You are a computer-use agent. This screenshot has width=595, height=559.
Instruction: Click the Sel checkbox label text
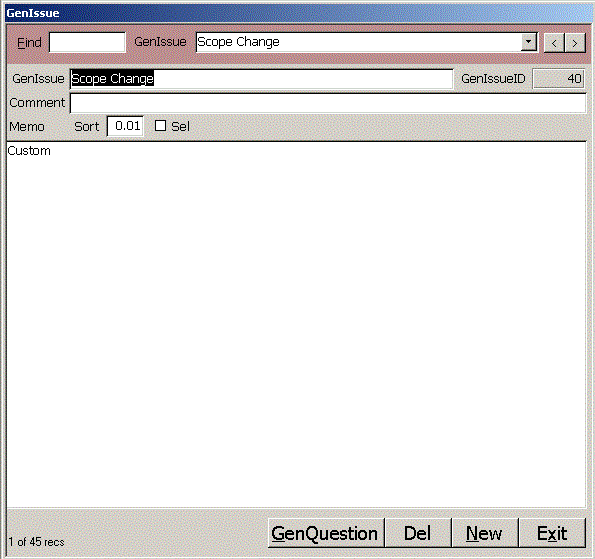(x=180, y=126)
